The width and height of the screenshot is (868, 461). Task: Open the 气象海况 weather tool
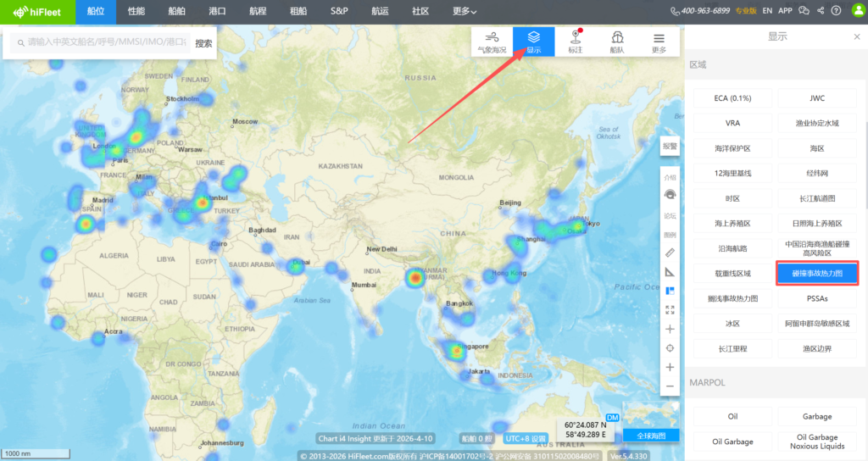coord(492,42)
